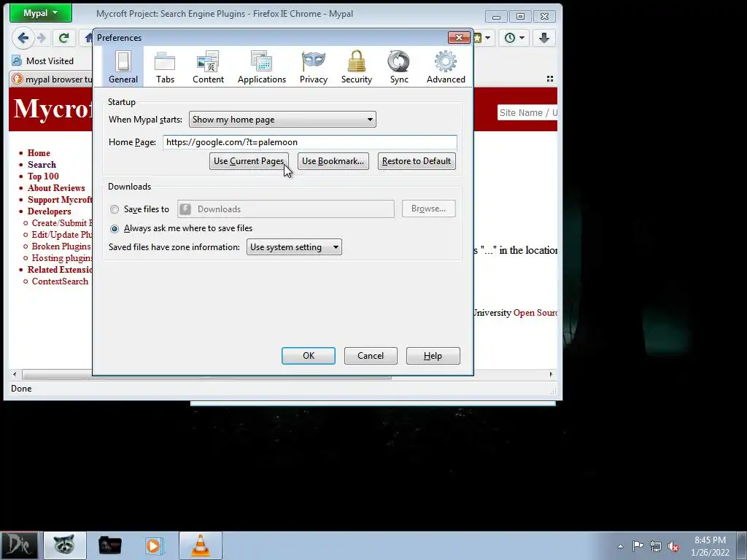Open the Search link on Mycroft page
The width and height of the screenshot is (747, 560).
click(42, 165)
